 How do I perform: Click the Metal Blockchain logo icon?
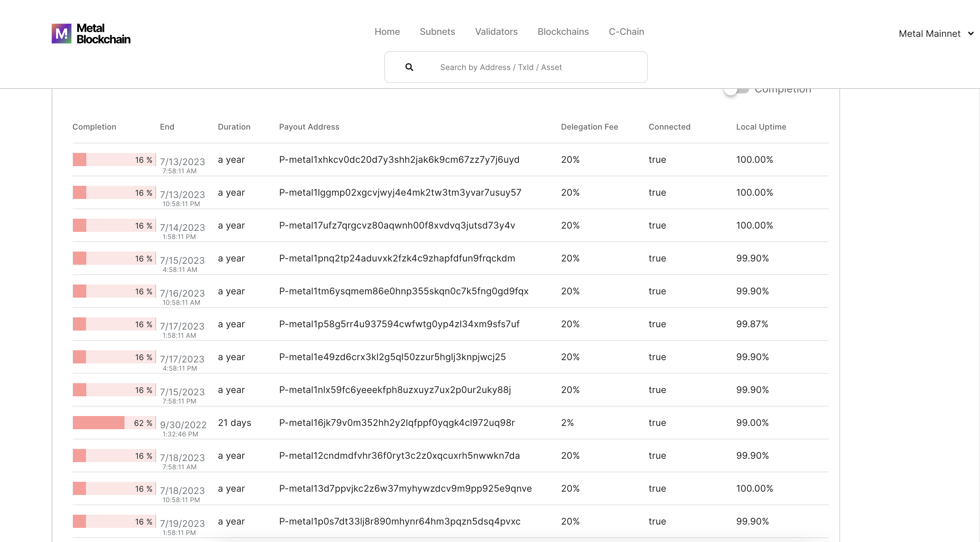point(61,34)
